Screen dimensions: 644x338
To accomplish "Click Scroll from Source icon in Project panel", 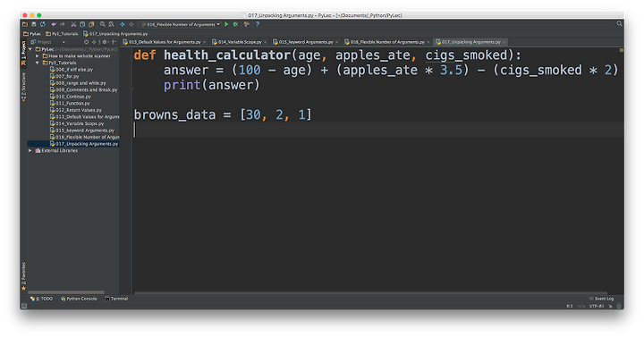I will point(86,42).
